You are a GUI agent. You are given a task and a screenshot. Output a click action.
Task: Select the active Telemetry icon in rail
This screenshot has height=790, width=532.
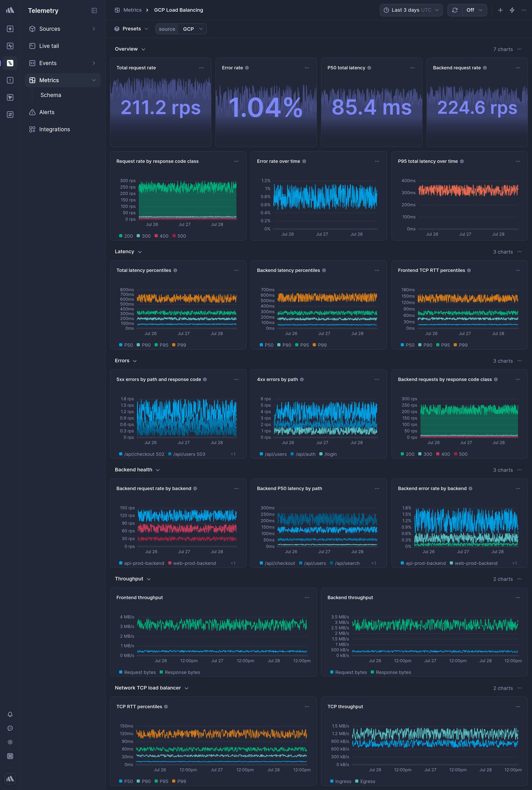click(10, 63)
